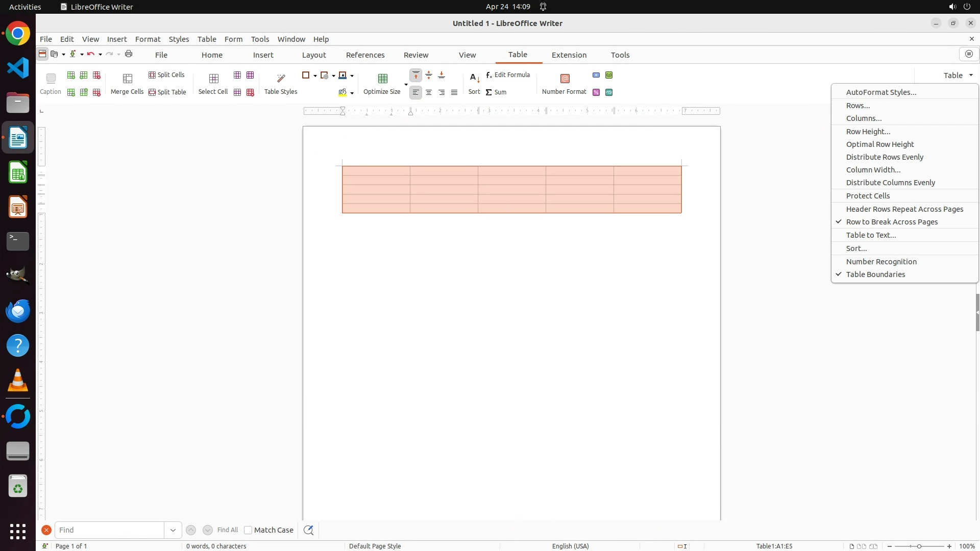The image size is (980, 551).
Task: Click Edit Formula in the ribbon
Action: pyautogui.click(x=508, y=75)
